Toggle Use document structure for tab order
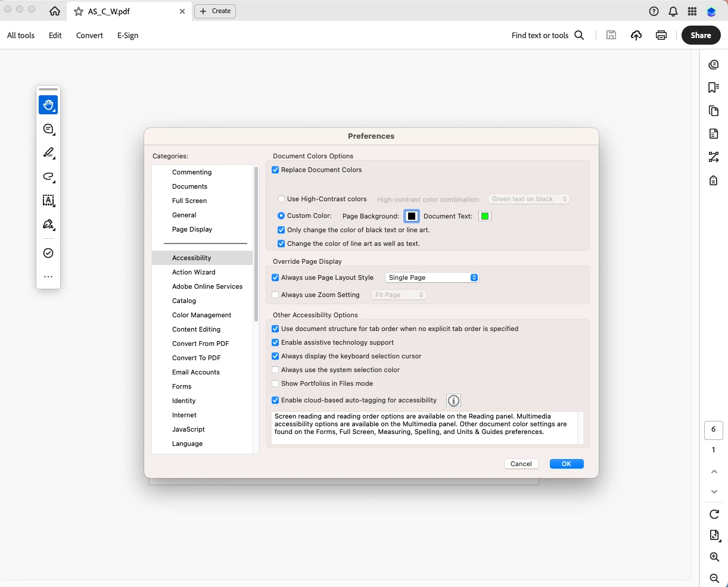728x587 pixels. 275,329
